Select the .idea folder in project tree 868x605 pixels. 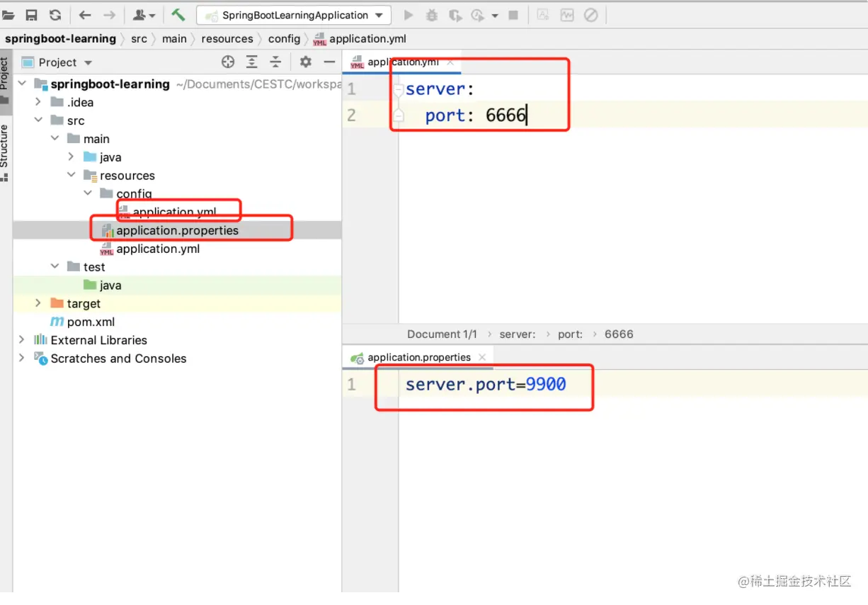(80, 102)
